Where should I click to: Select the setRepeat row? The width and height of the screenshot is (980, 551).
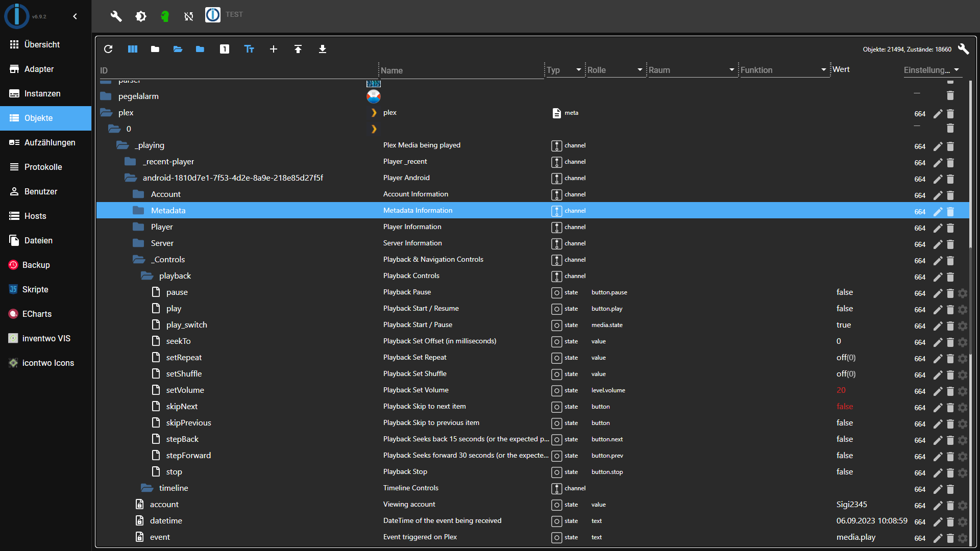point(532,358)
